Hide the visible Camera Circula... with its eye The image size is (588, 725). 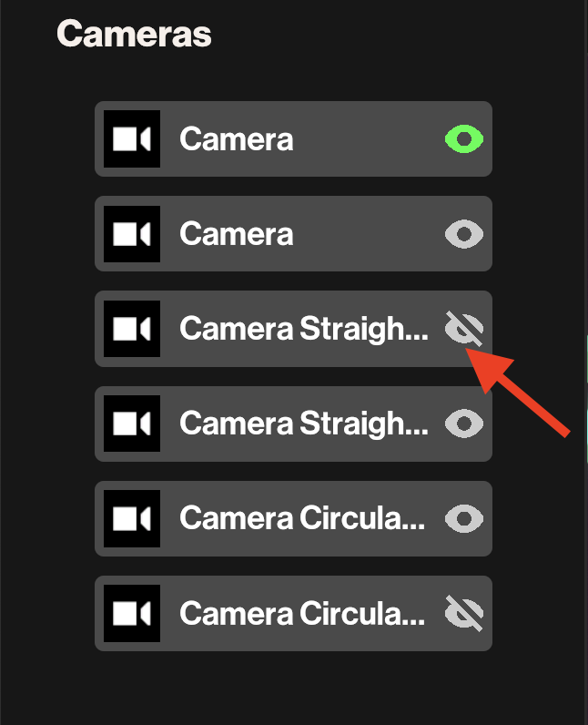[463, 518]
